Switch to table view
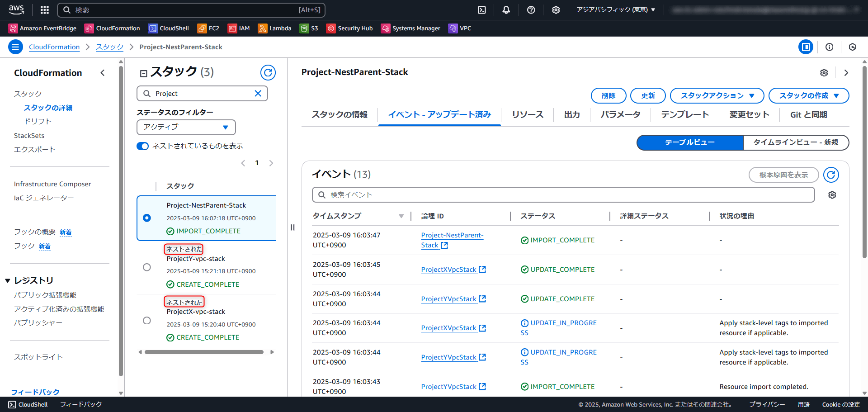 (x=690, y=142)
